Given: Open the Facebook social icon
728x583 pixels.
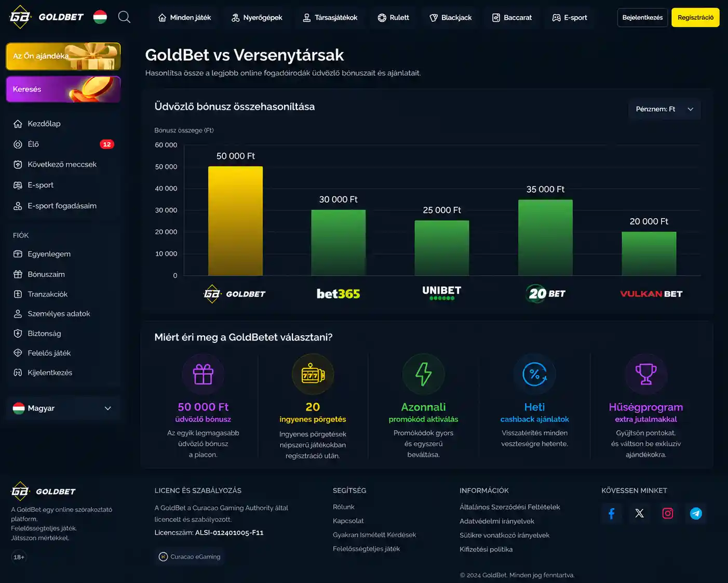Looking at the screenshot, I should point(612,513).
